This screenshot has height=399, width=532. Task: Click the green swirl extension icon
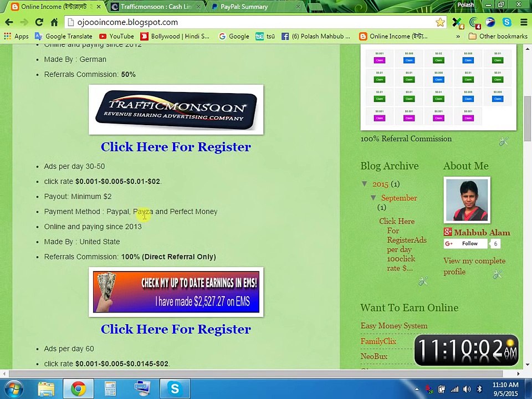point(475,23)
